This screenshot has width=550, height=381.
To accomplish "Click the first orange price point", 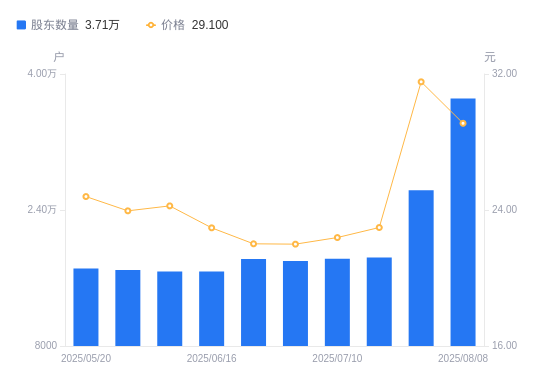I will (86, 196).
